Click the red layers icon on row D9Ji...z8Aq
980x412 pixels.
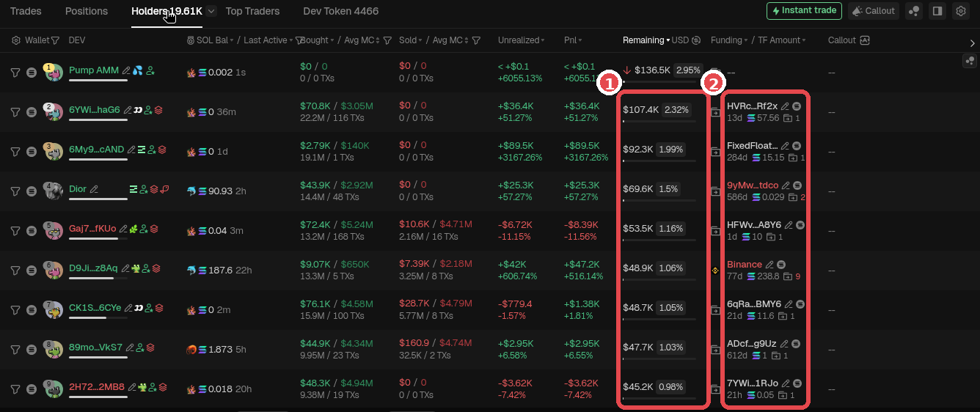pyautogui.click(x=156, y=268)
